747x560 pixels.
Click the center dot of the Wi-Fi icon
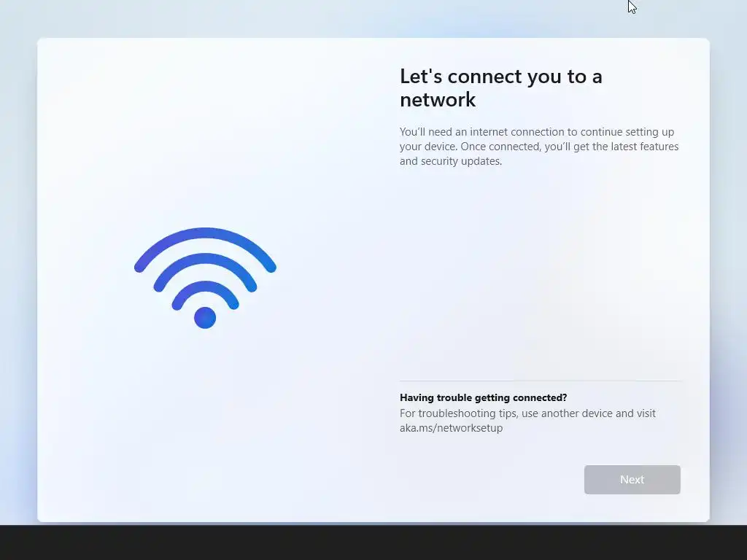coord(205,318)
